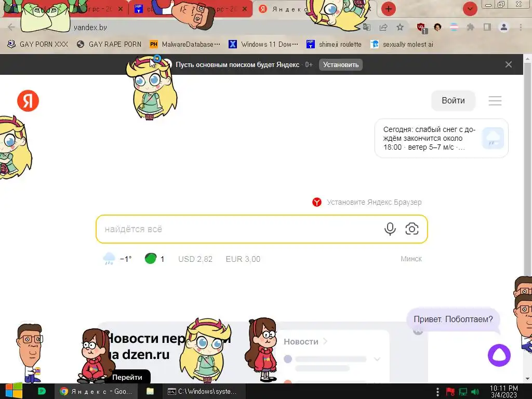Start voice search with the microphone icon
The image size is (532, 399).
390,229
